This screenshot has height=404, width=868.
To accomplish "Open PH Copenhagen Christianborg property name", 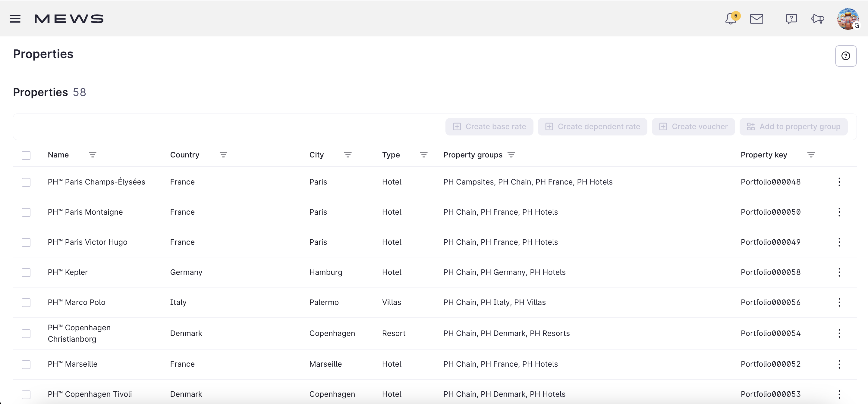I will pos(79,333).
